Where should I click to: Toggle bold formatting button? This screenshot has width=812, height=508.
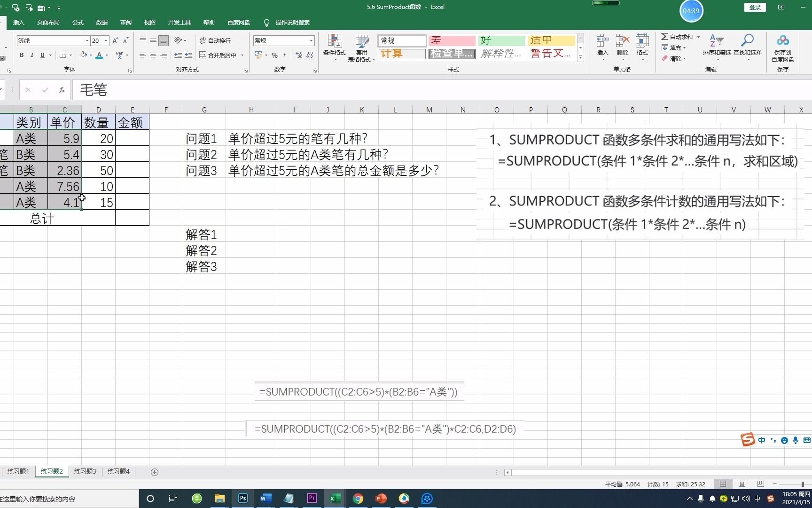22,55
